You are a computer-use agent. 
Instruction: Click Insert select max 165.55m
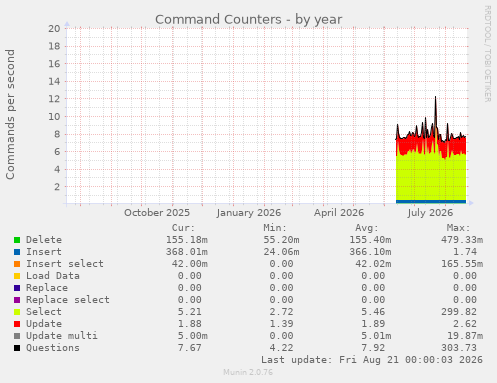point(462,264)
